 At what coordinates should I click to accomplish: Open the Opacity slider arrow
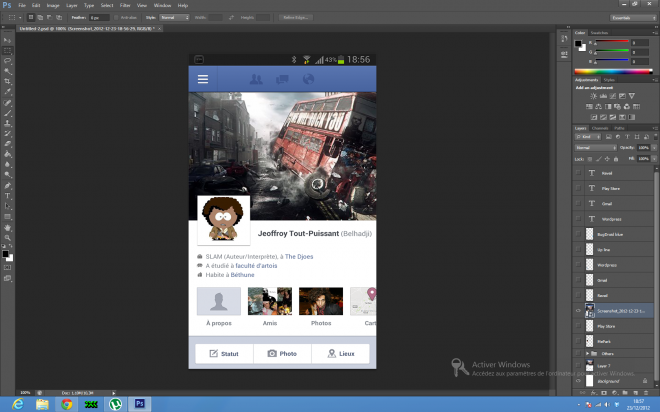coord(654,148)
